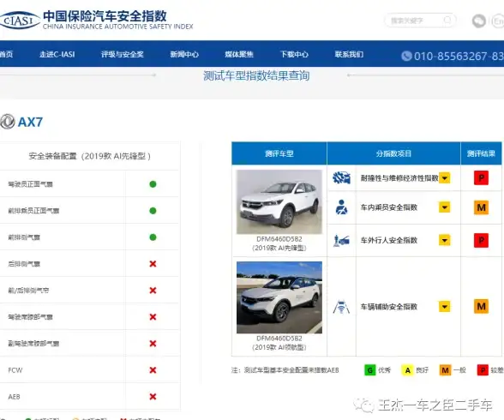Viewport: 504px width, 420px height.
Task: Click the red P legend swatch
Action: click(x=483, y=370)
